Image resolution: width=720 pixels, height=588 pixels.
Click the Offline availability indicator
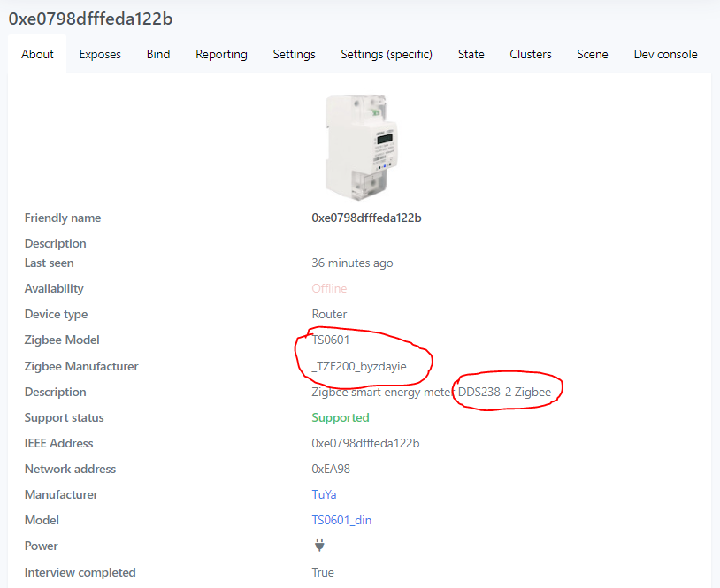[x=329, y=288]
